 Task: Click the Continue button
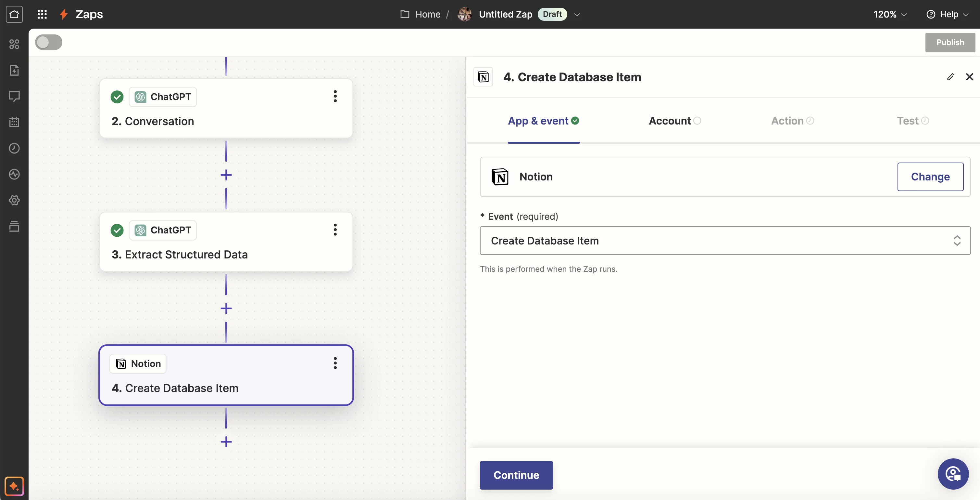(x=516, y=475)
